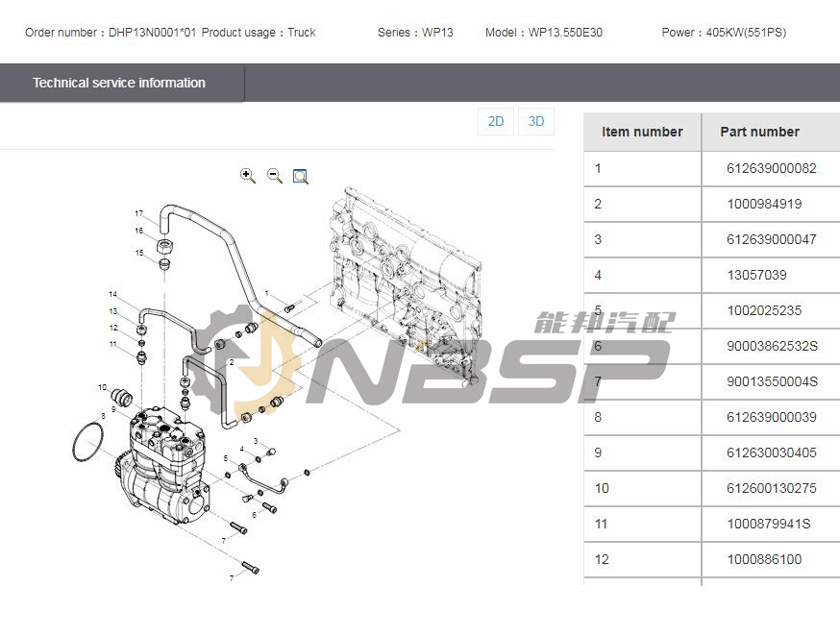840x636 pixels.
Task: Switch to 3D diagram view
Action: 536,121
